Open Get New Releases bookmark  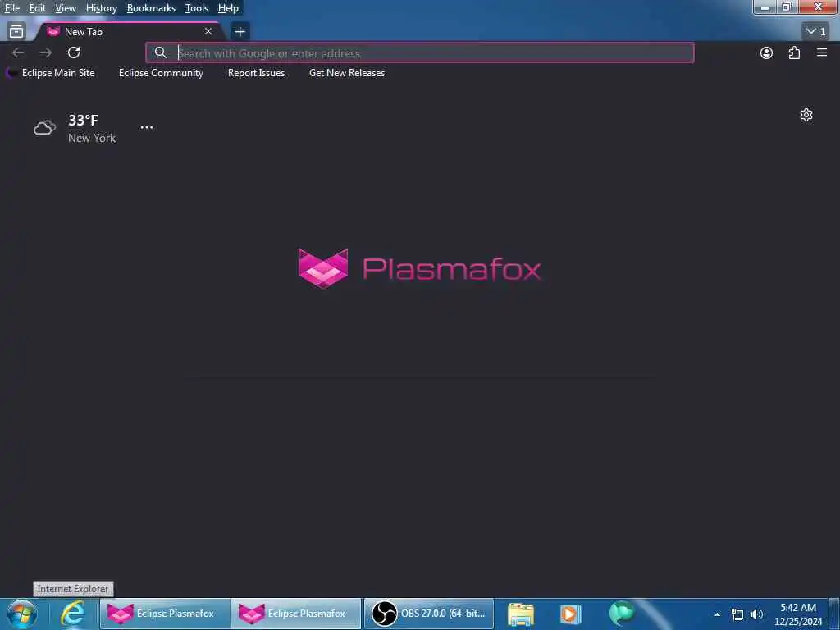click(x=347, y=73)
